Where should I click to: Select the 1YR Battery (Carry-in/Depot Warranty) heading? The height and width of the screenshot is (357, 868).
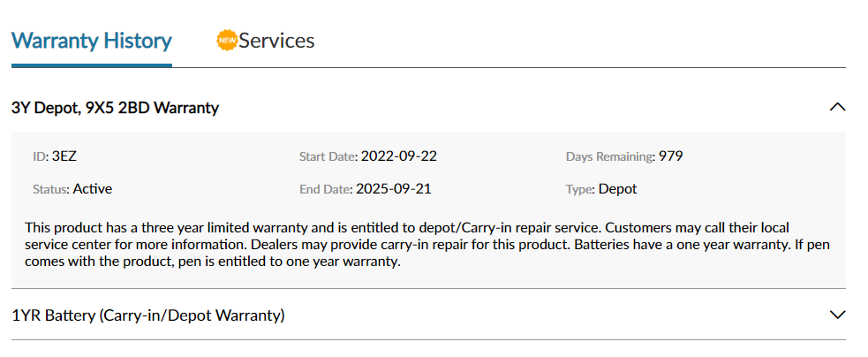tap(147, 315)
